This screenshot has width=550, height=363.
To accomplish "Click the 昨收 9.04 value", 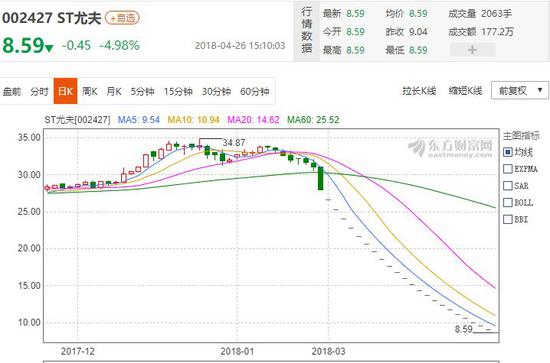I will pyautogui.click(x=407, y=32).
